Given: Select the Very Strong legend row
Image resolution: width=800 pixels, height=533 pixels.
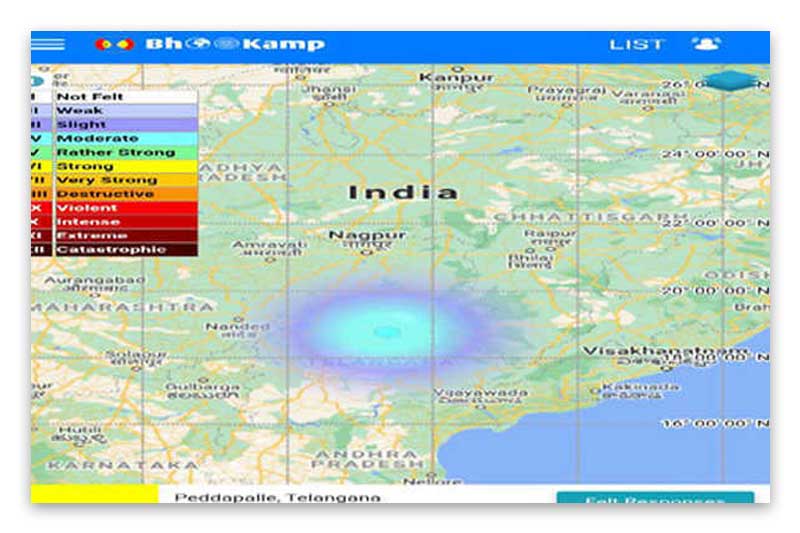Looking at the screenshot, I should pyautogui.click(x=114, y=180).
